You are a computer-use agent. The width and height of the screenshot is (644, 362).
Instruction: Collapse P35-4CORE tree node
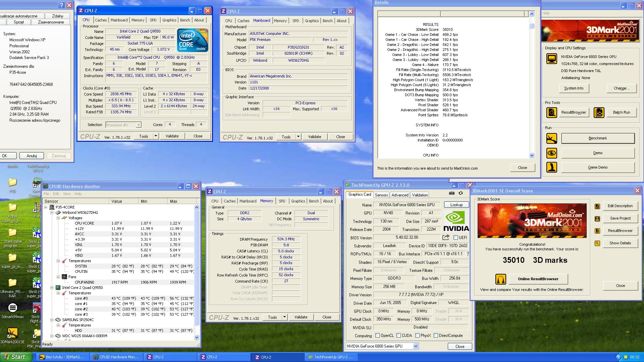coord(46,207)
